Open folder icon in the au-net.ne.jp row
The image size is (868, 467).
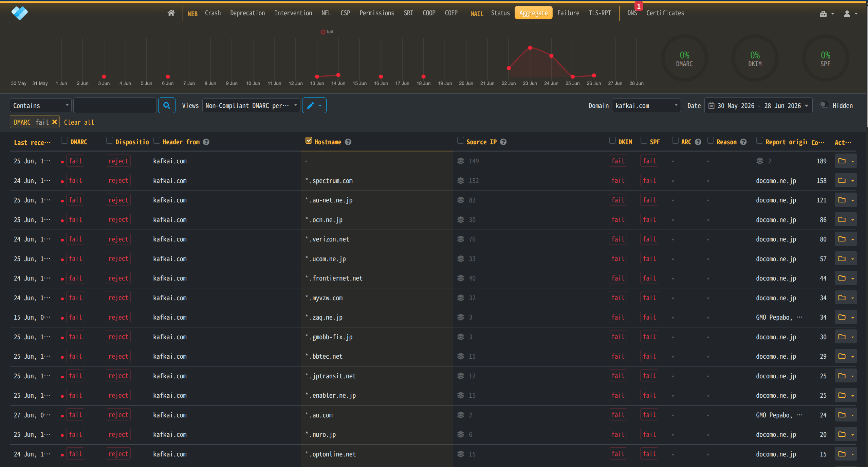tap(842, 200)
